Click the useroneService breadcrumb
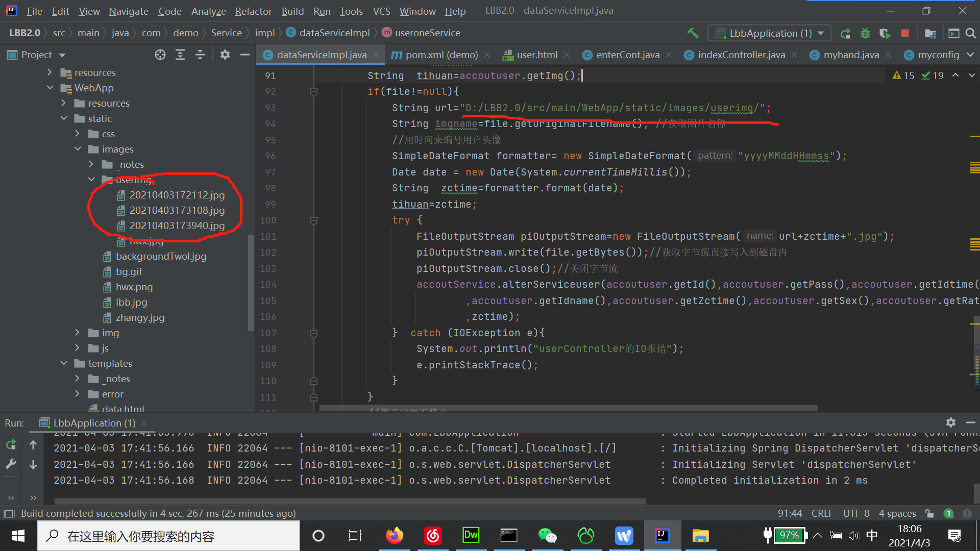This screenshot has height=551, width=980. [427, 33]
